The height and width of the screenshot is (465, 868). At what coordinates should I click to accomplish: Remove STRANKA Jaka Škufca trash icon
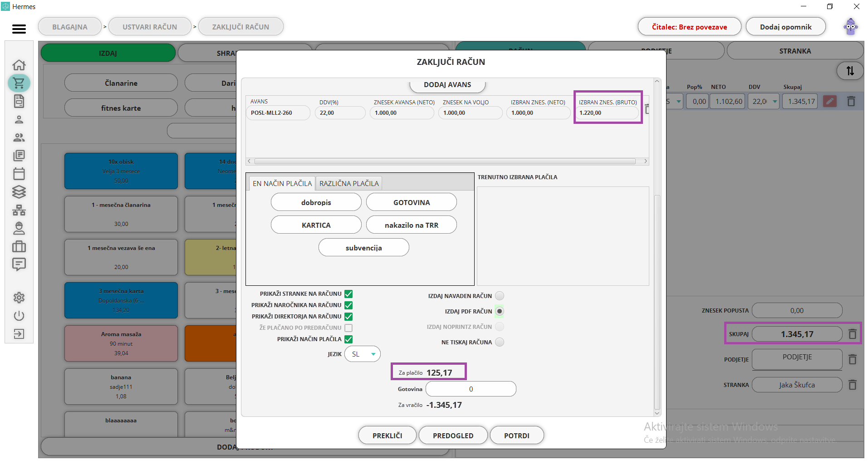coord(853,385)
